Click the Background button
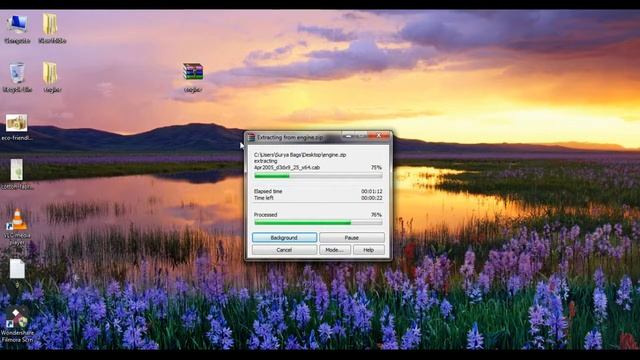 coord(284,238)
